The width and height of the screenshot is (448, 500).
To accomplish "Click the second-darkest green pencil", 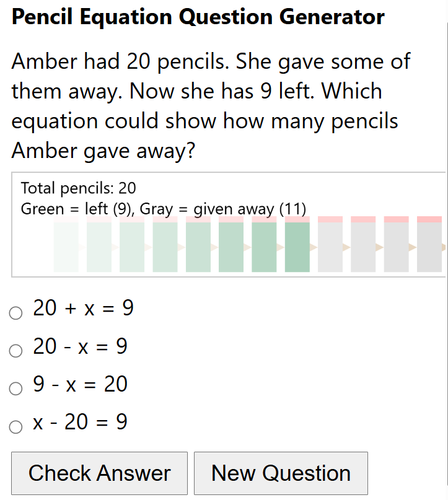I will (x=265, y=247).
